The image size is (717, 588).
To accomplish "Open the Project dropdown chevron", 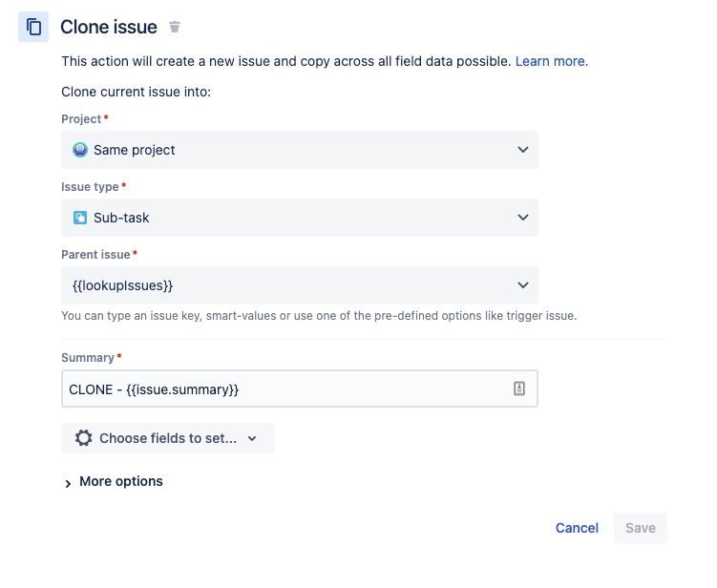I will (x=522, y=150).
